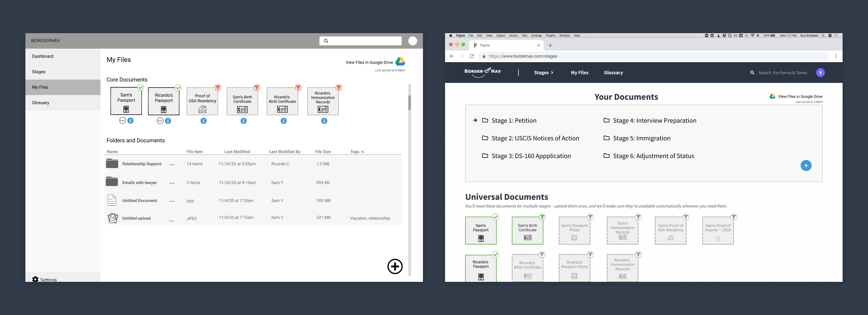
Task: Open Arrange menu in Figma menu bar
Action: click(x=536, y=35)
